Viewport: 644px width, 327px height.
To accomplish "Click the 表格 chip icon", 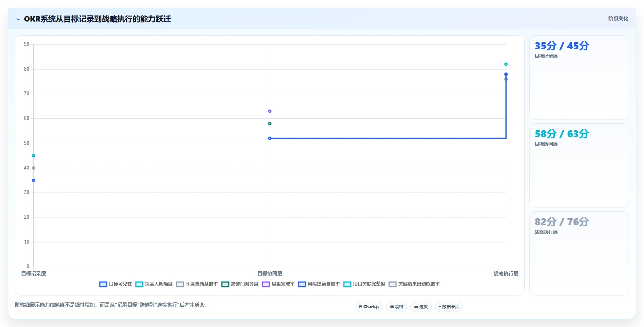I will (392, 307).
